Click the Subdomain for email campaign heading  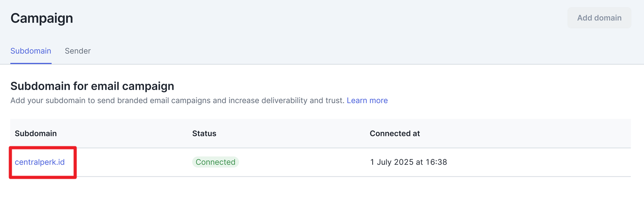point(92,86)
